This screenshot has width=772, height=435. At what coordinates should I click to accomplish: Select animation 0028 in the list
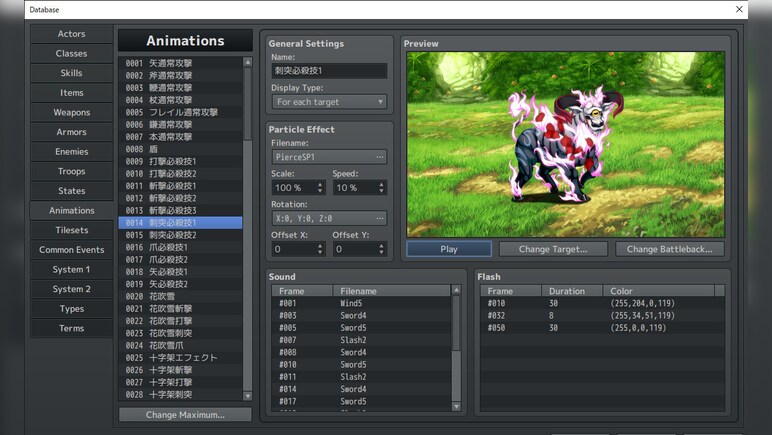(180, 395)
